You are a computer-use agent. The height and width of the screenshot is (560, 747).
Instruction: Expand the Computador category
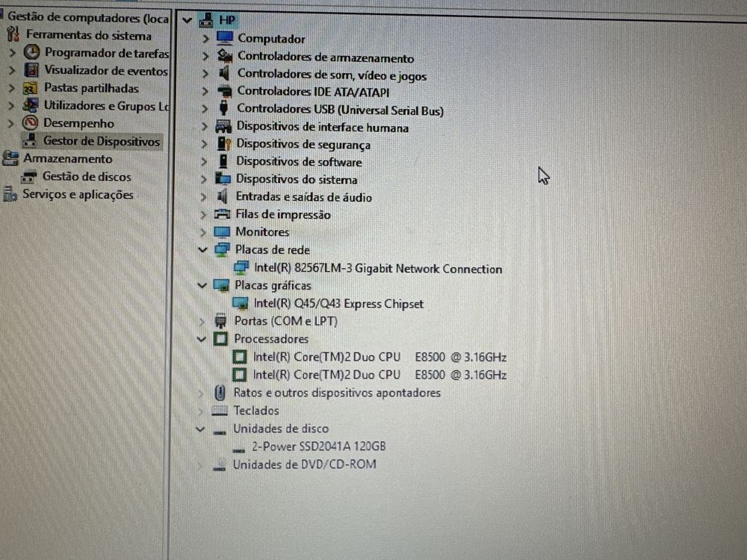pyautogui.click(x=205, y=39)
